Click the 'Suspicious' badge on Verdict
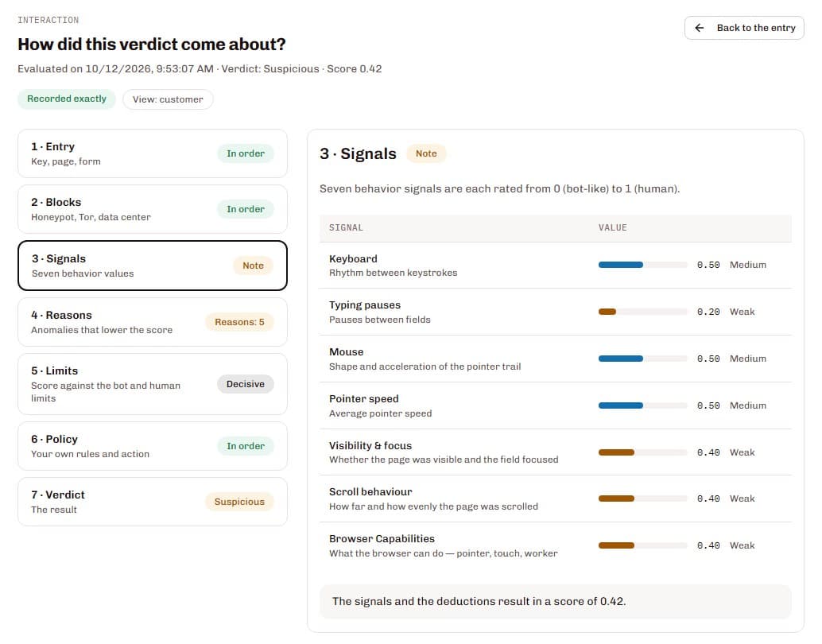 pyautogui.click(x=239, y=502)
